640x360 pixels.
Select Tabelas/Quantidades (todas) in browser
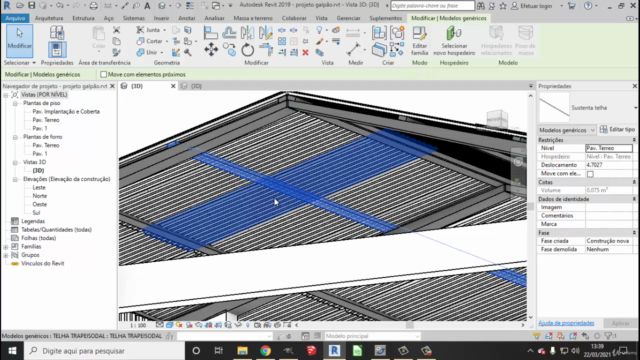[x=56, y=230]
